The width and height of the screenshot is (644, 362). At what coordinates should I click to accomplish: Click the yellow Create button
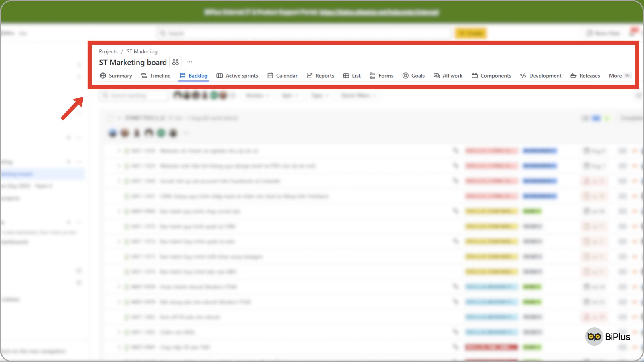click(471, 33)
